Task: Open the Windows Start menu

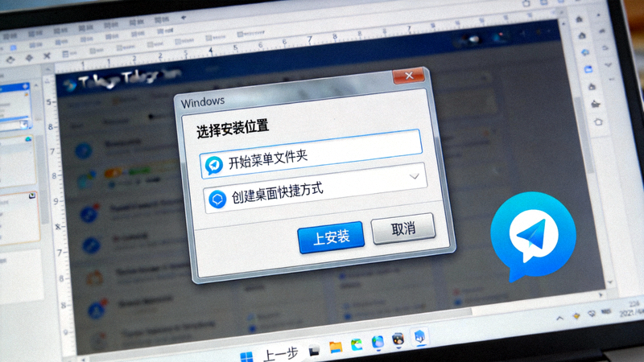Action: point(246,356)
